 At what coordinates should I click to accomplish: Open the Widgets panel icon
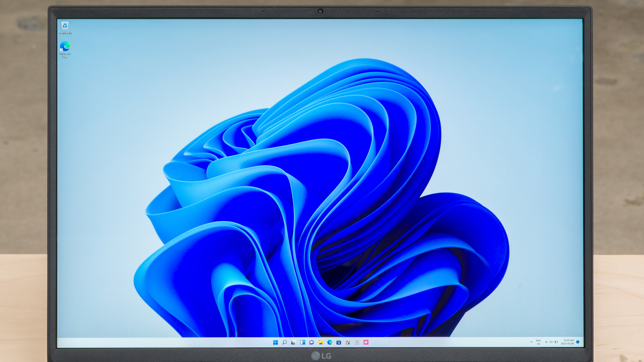(x=303, y=342)
